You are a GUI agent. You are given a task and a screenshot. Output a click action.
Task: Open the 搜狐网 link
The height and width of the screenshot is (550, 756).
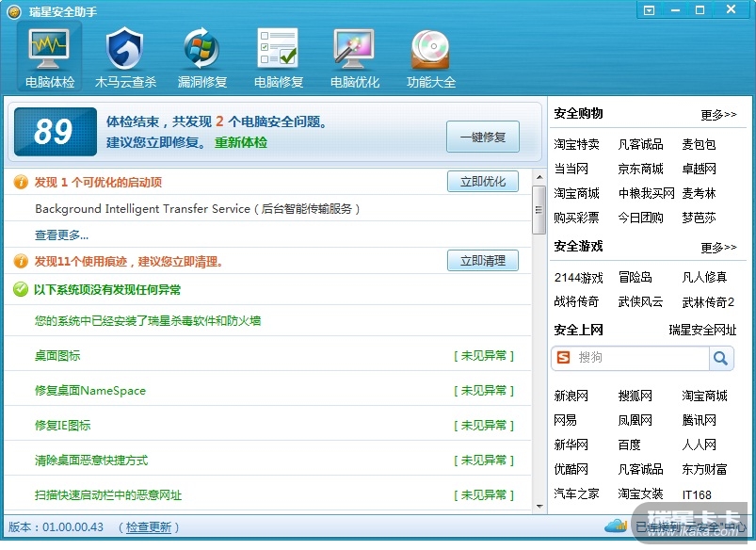635,396
